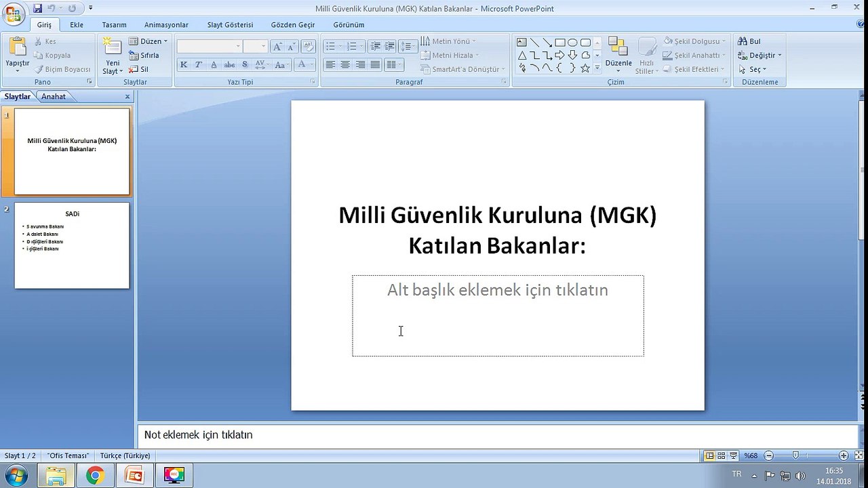Select the text box shape
The height and width of the screenshot is (488, 868).
[x=521, y=42]
